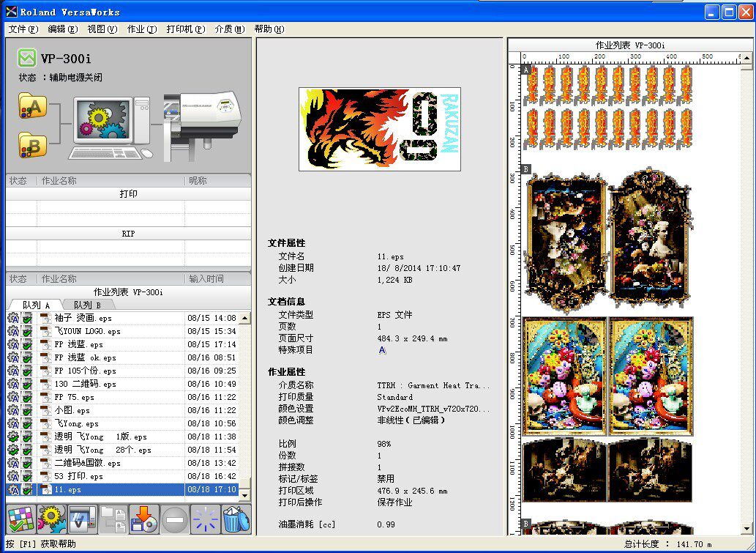Image resolution: width=756 pixels, height=553 pixels.
Task: Click the 总计长度 141.70 m status text
Action: tap(667, 543)
